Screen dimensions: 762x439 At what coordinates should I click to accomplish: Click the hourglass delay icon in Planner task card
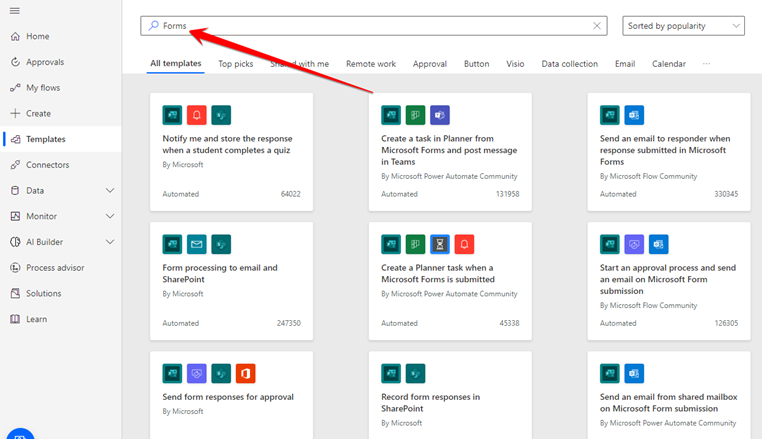[440, 245]
